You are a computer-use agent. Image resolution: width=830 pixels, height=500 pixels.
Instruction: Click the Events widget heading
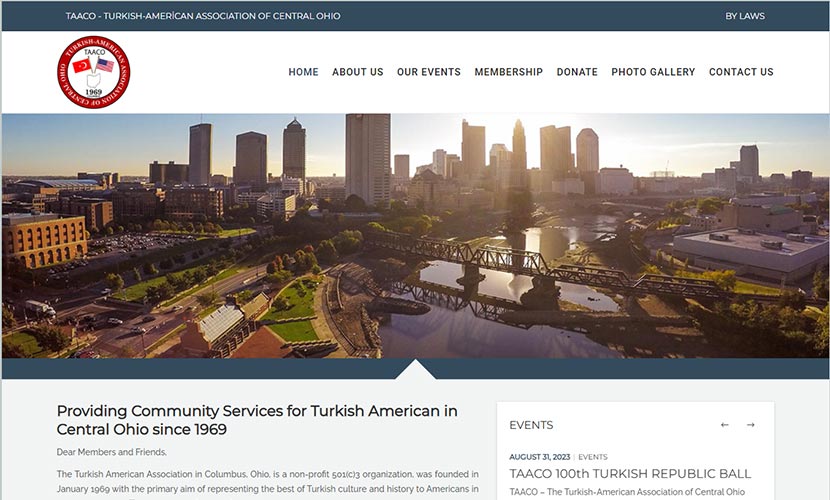click(x=531, y=425)
